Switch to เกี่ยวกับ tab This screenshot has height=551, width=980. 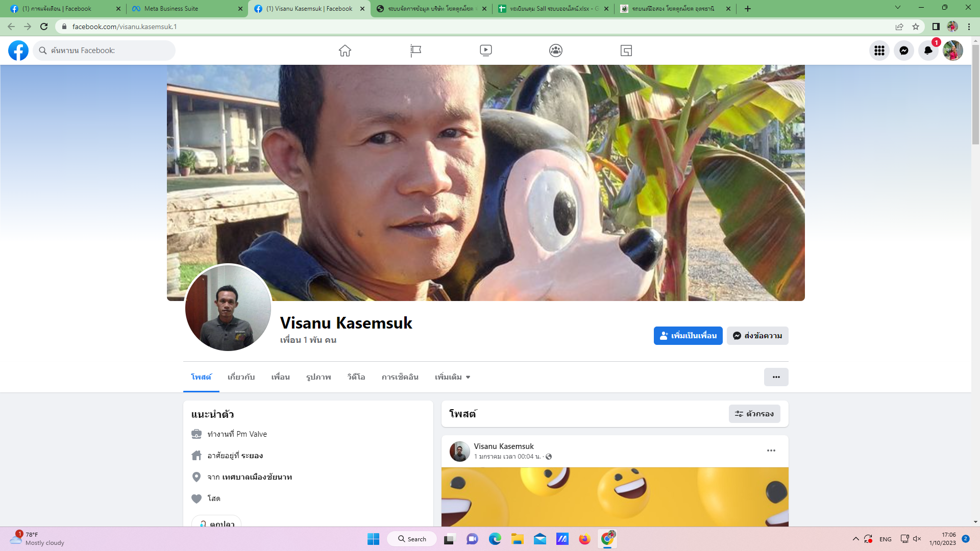(241, 377)
